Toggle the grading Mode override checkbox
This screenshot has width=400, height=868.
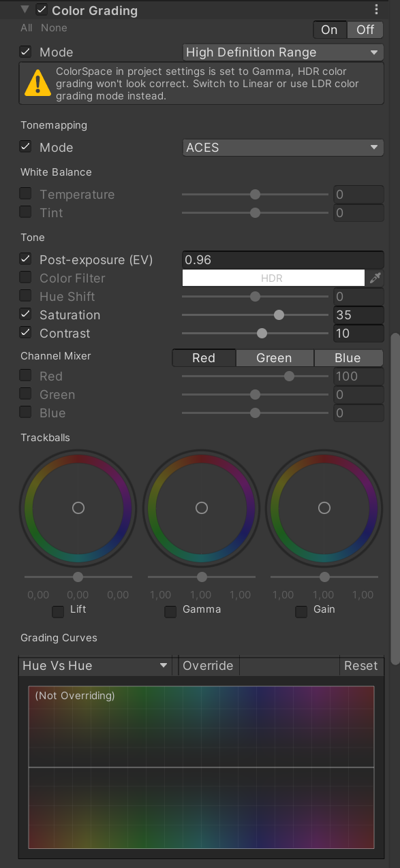[x=25, y=52]
